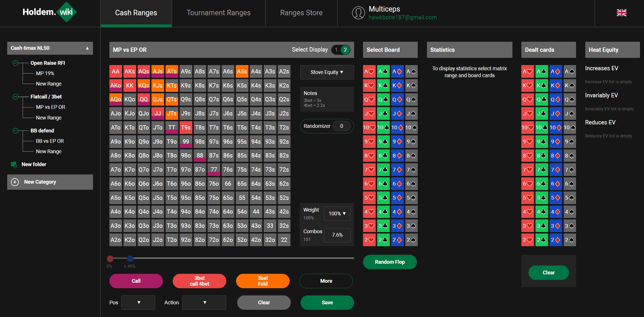Collapse the Cash 6max NL50 dropdown
The width and height of the screenshot is (644, 317).
tap(50, 48)
